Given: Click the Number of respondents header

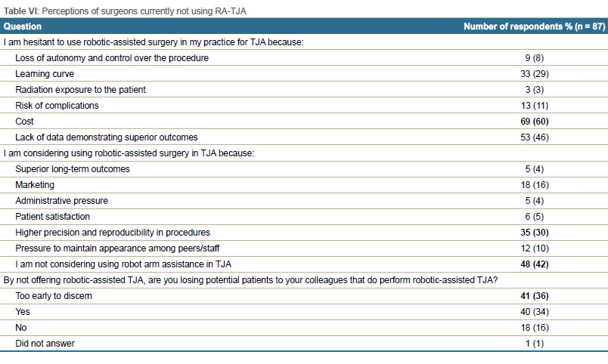Looking at the screenshot, I should click(535, 26).
